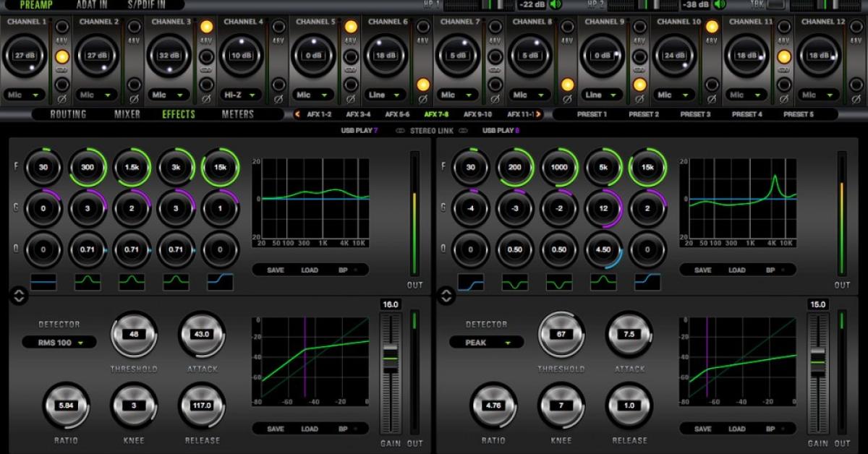Collapse the USB PLAY 8 section with up-down arrows icon
This screenshot has width=868, height=454.
coord(447,295)
